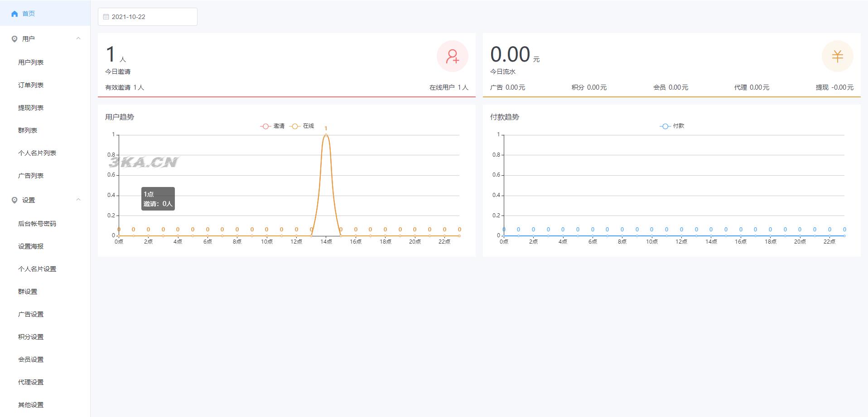868x417 pixels.
Task: Click the calendar icon in date field
Action: (x=106, y=17)
